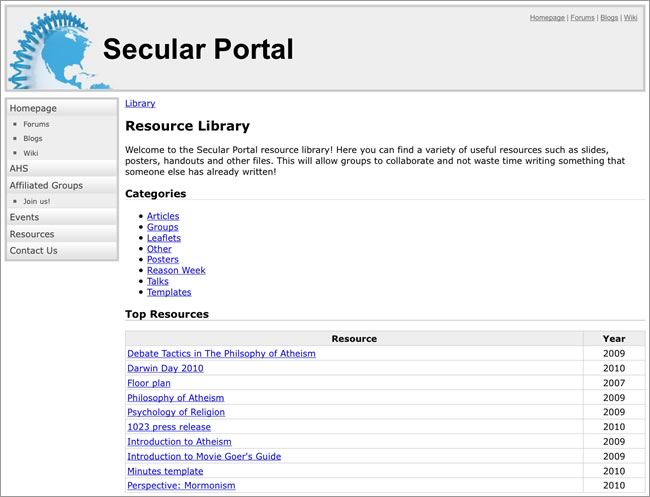Select Homepage in the sidebar menu
The height and width of the screenshot is (497, 650).
click(x=33, y=108)
